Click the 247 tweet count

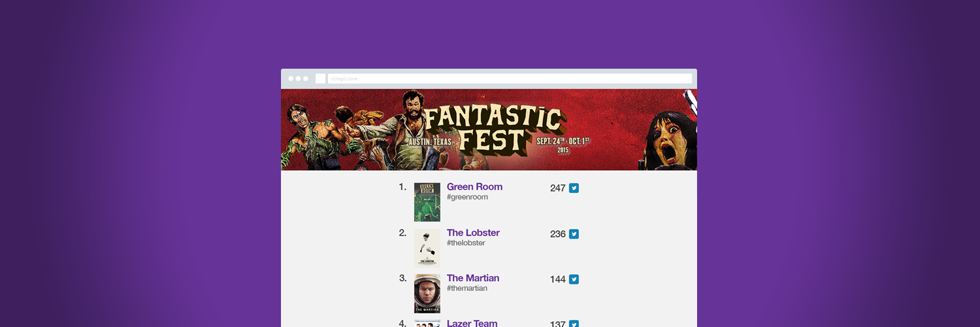[557, 188]
